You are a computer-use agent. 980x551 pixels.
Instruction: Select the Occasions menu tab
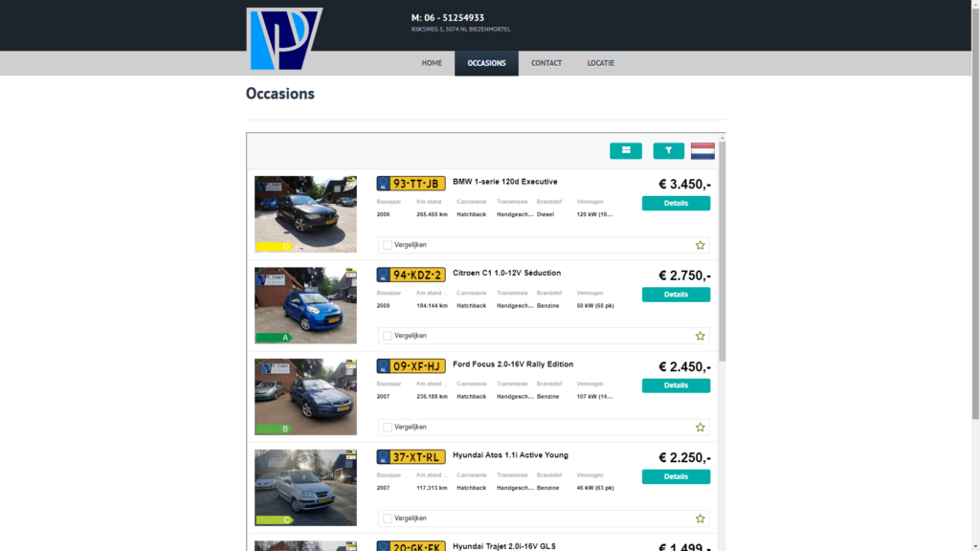[486, 63]
